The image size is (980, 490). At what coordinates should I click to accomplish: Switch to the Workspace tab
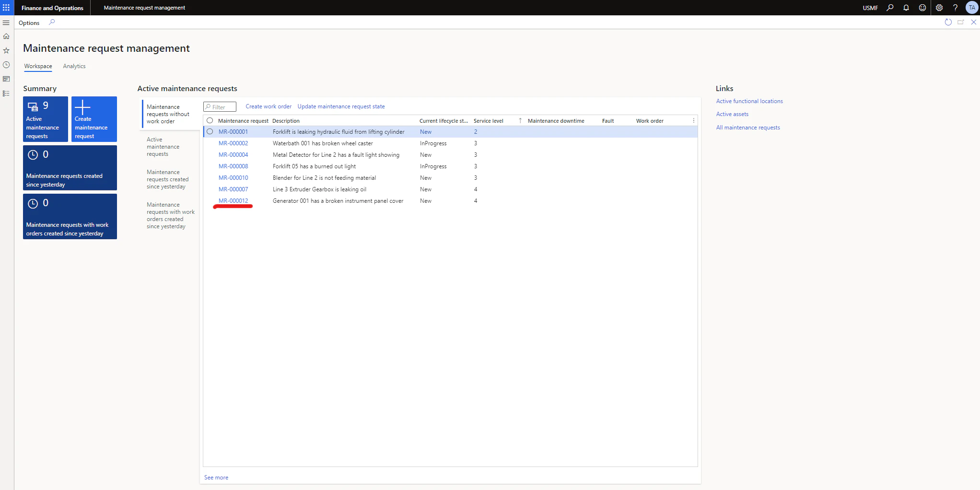point(38,66)
